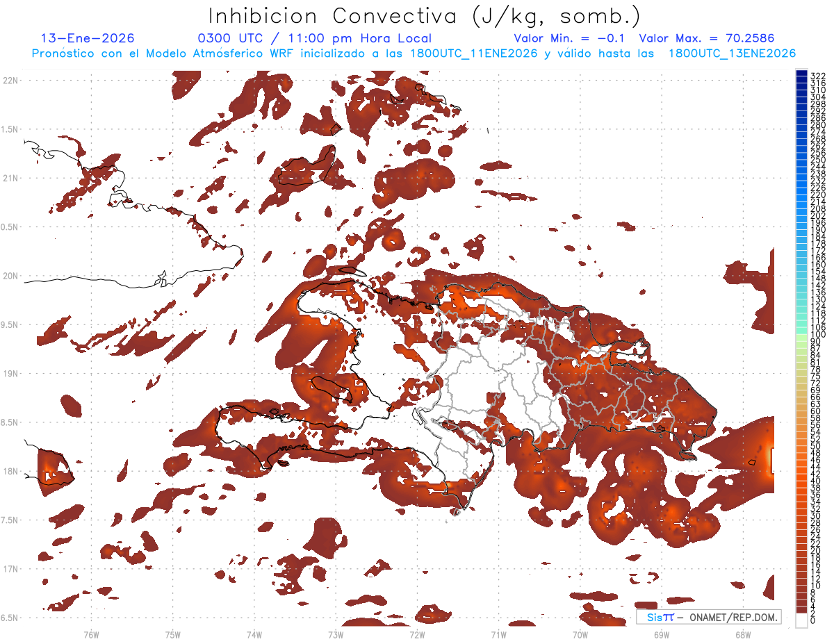The image size is (834, 644).
Task: Click the "322" value on the color scale
Action: (818, 76)
